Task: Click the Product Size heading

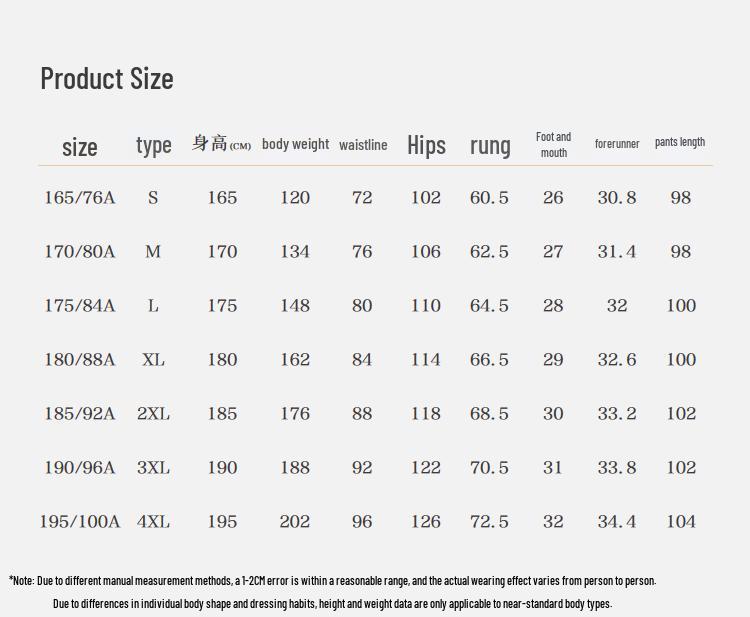Action: (x=107, y=78)
